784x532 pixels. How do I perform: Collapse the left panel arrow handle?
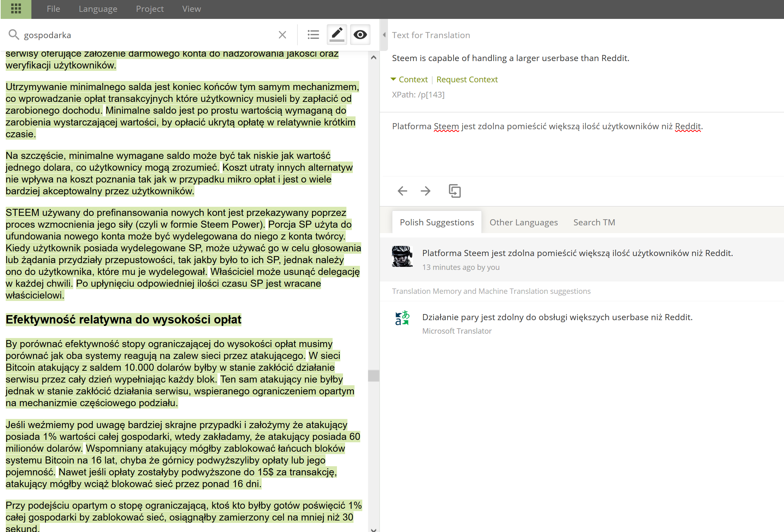384,35
